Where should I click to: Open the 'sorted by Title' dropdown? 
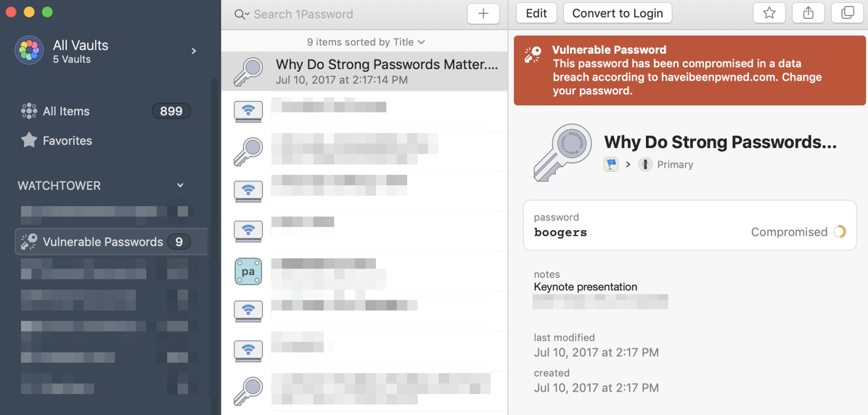[x=366, y=42]
